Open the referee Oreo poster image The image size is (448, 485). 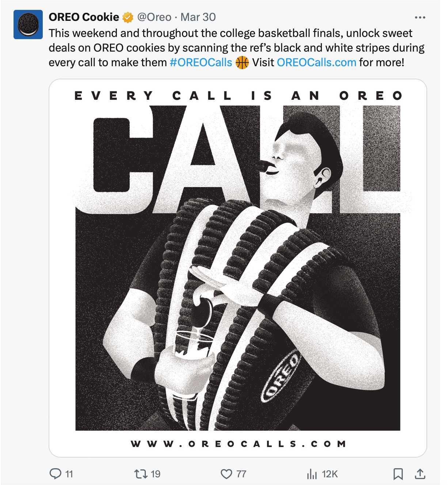point(238,268)
